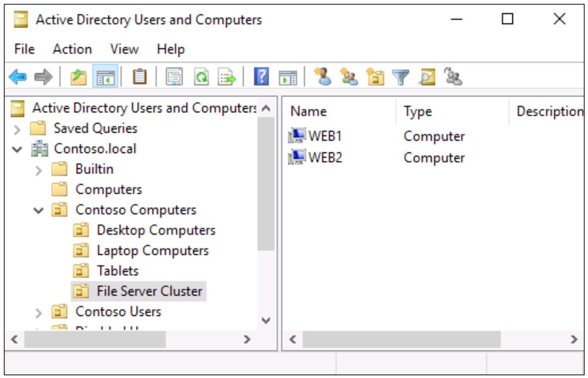Click the Find objects toolbar icon
The image size is (588, 378).
[427, 77]
